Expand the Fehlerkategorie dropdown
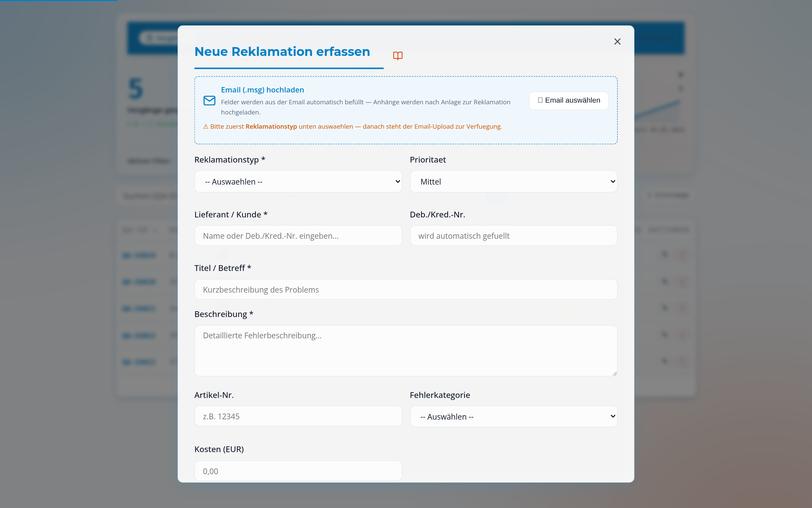 tap(514, 417)
